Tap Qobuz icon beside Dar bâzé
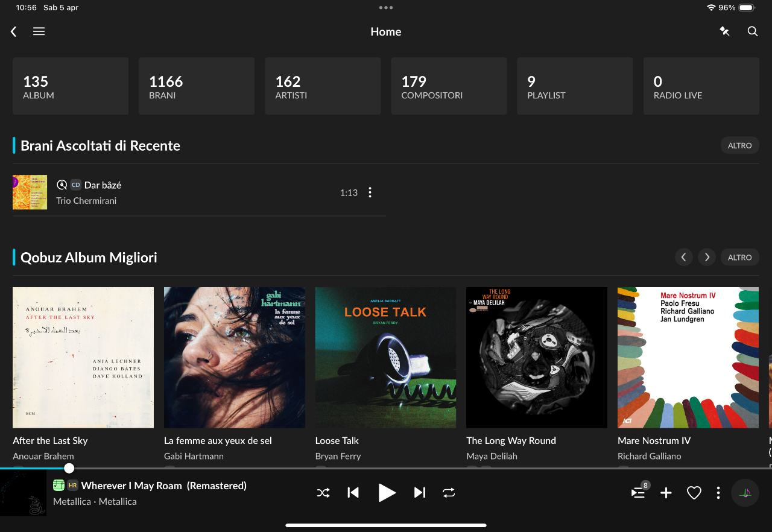This screenshot has height=532, width=772. [x=62, y=185]
